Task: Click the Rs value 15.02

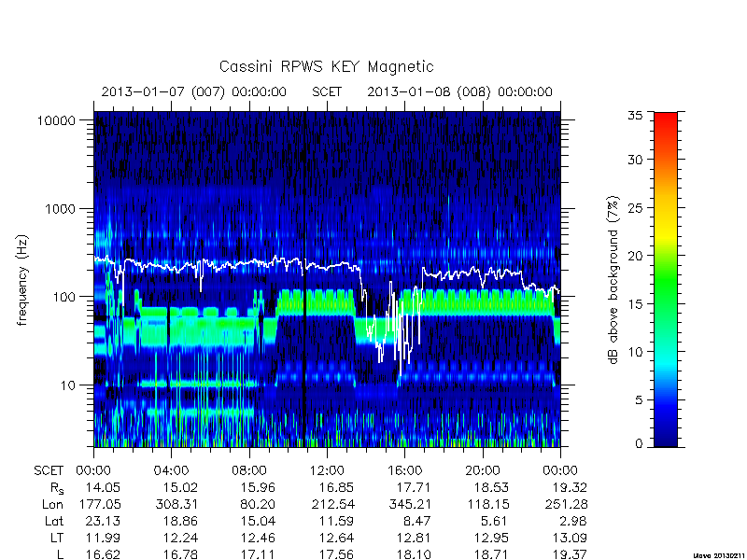Action: [x=180, y=487]
